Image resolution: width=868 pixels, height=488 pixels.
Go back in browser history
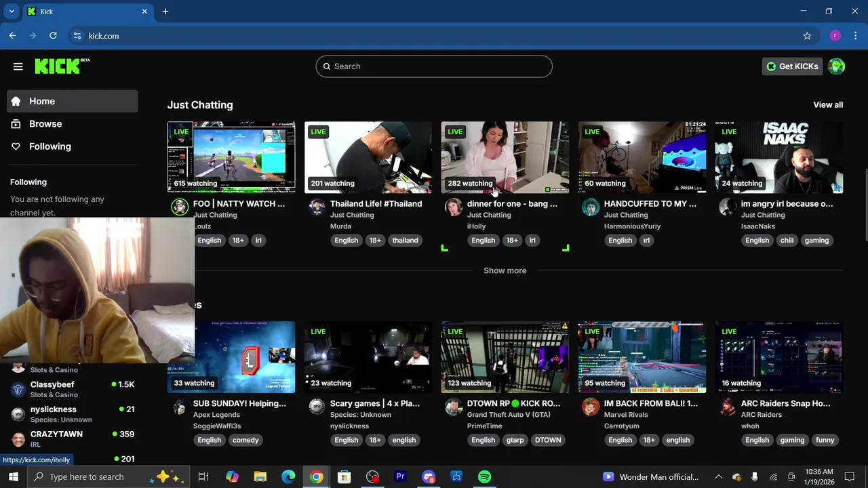[x=12, y=36]
